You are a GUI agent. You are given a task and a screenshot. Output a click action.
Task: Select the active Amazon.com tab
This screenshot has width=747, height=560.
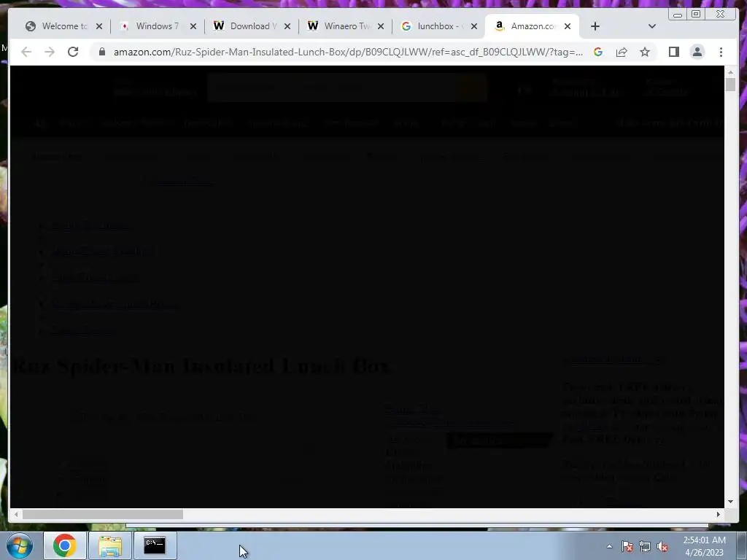coord(531,26)
